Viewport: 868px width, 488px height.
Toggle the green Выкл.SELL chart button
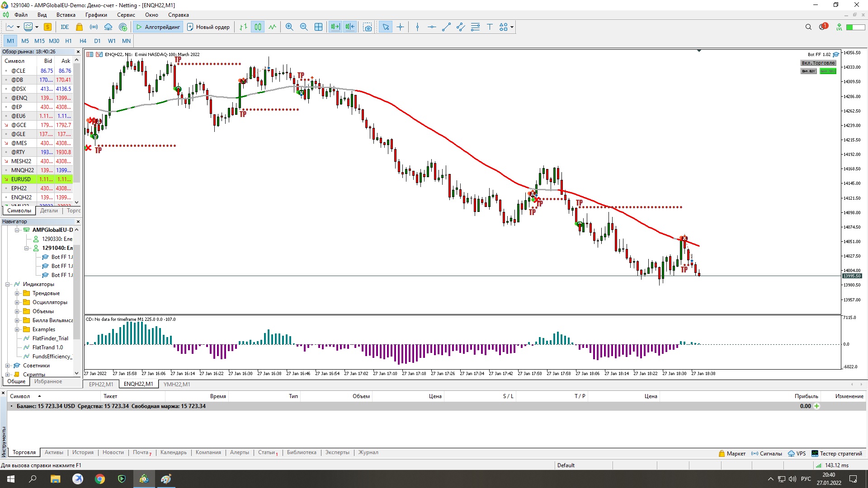(828, 71)
